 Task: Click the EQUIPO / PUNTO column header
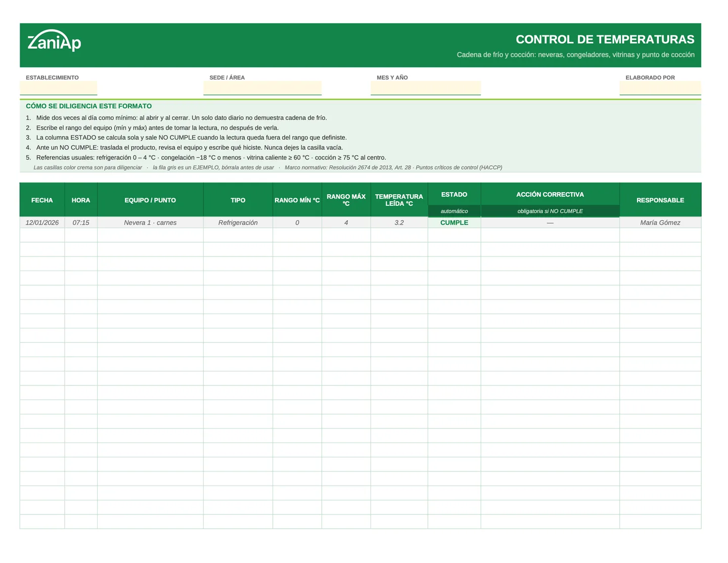[150, 200]
